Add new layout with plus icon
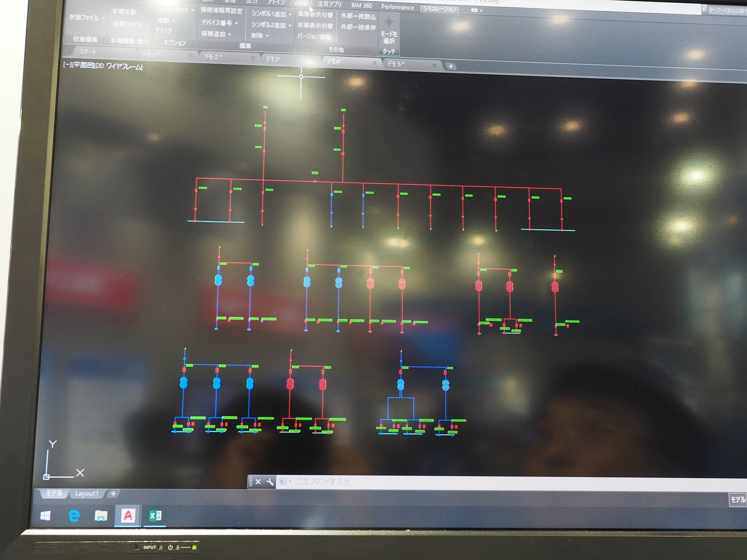 (x=113, y=494)
